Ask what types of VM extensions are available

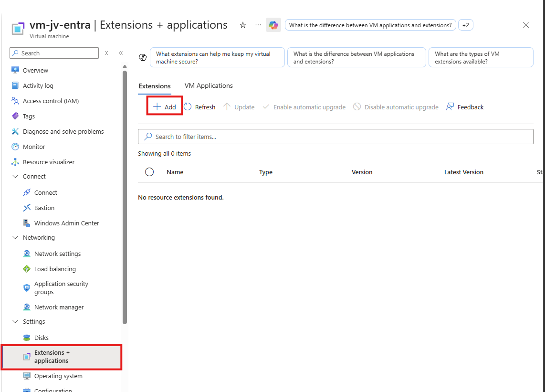pyautogui.click(x=481, y=57)
